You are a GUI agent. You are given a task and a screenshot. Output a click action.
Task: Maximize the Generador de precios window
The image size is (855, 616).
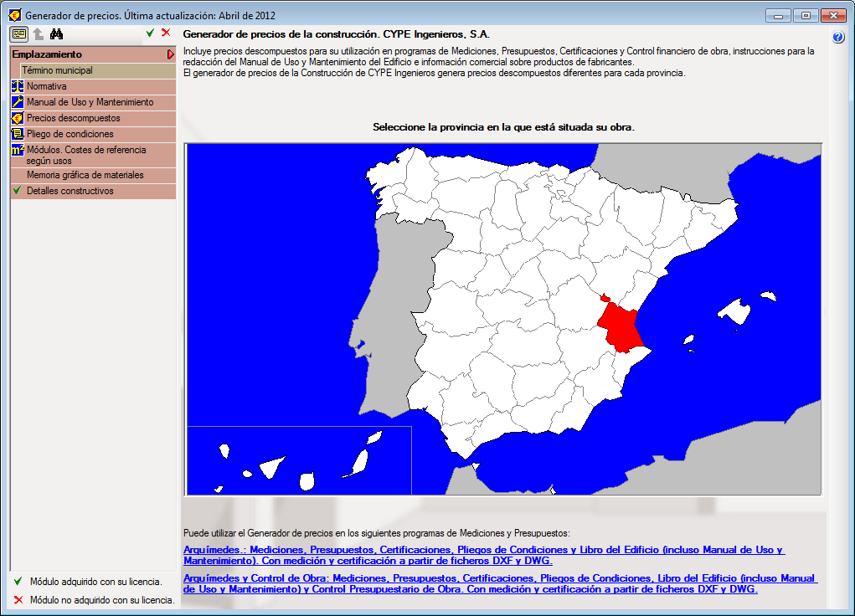tap(806, 16)
